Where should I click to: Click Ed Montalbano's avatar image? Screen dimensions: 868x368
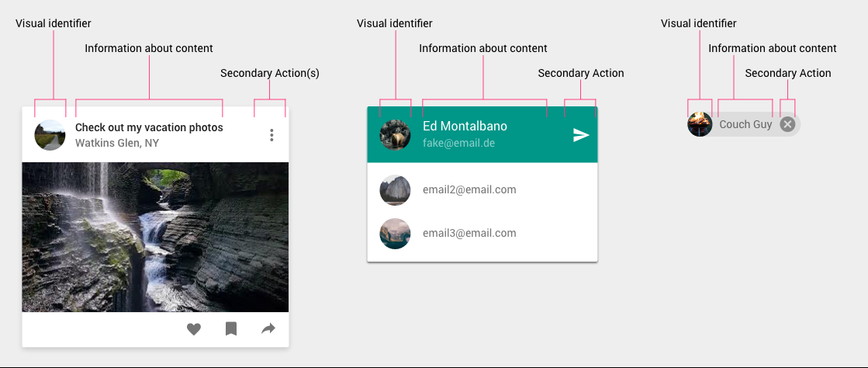click(x=396, y=135)
